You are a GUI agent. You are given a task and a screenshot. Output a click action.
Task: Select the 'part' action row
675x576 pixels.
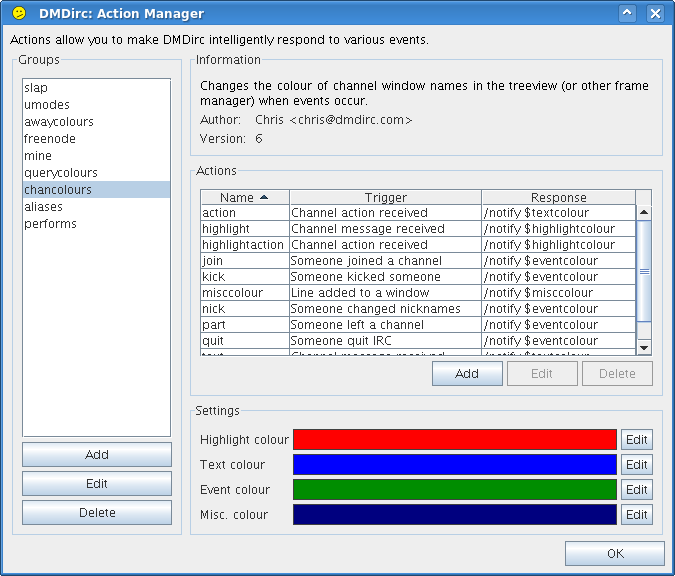click(x=418, y=325)
